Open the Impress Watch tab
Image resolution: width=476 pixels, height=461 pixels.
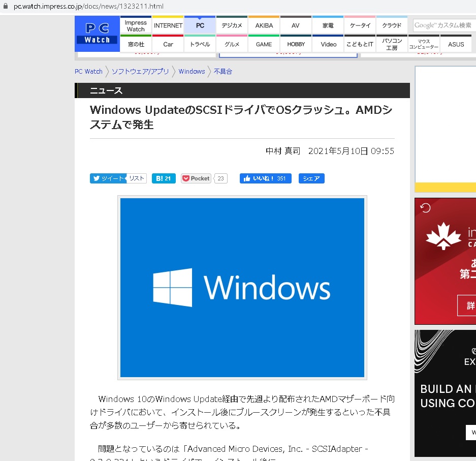tap(136, 25)
